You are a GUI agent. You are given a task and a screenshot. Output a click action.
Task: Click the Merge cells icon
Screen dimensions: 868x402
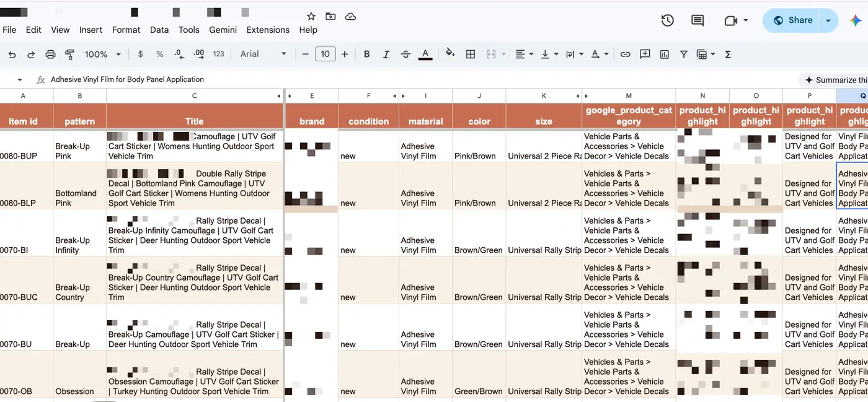pos(491,55)
